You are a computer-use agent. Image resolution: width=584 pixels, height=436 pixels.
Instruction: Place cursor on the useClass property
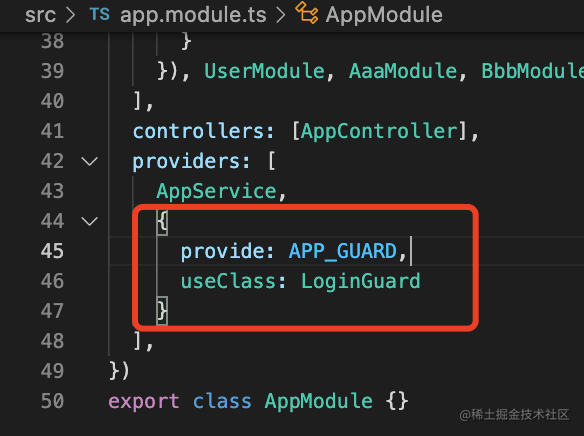228,281
